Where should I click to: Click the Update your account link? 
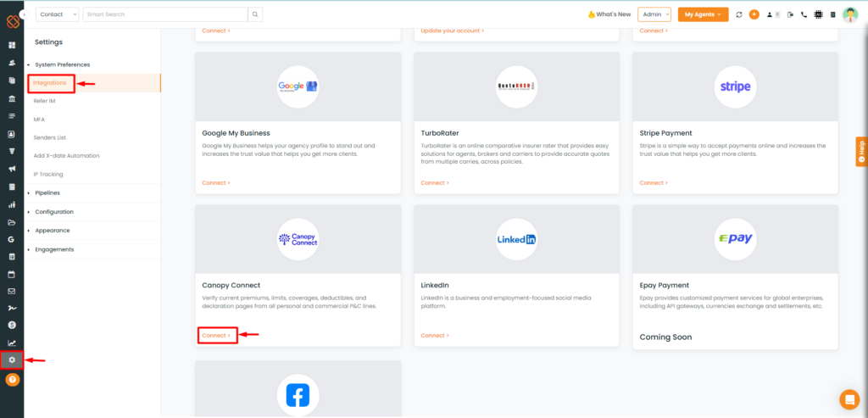point(453,31)
